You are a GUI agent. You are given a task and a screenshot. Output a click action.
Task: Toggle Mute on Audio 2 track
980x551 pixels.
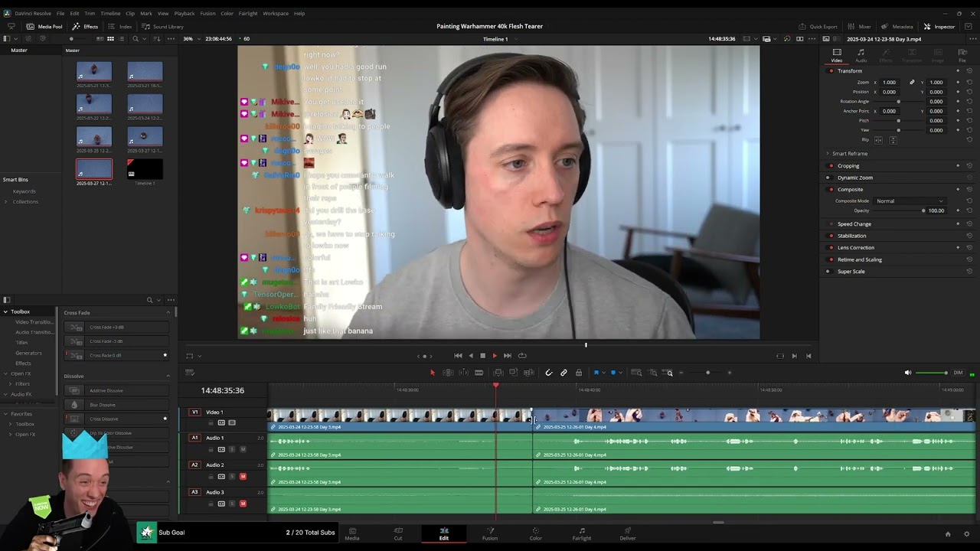[243, 477]
